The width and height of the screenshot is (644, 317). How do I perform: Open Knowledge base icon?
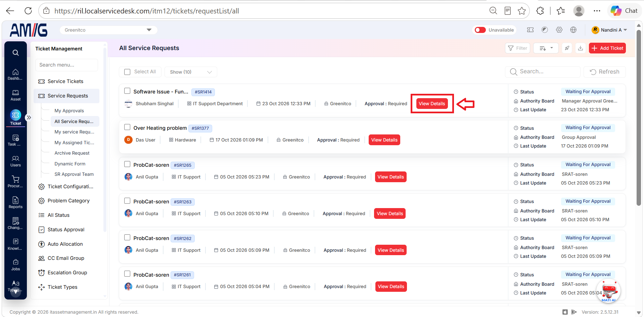15,245
